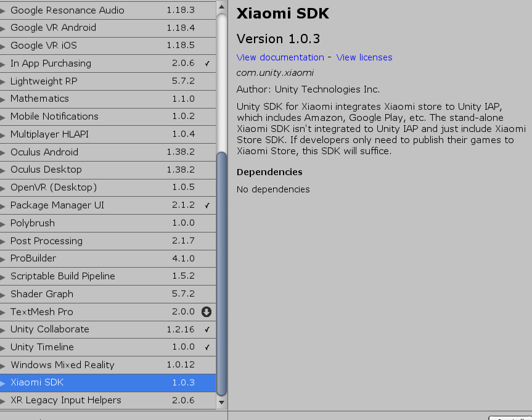
Task: Click the com.unity.xiaomi package identifier
Action: [x=275, y=73]
